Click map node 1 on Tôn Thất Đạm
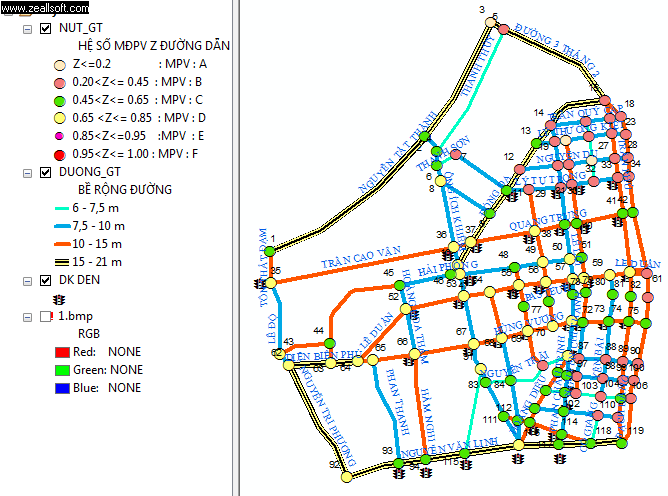Image resolution: width=668 pixels, height=496 pixels. coord(270,251)
